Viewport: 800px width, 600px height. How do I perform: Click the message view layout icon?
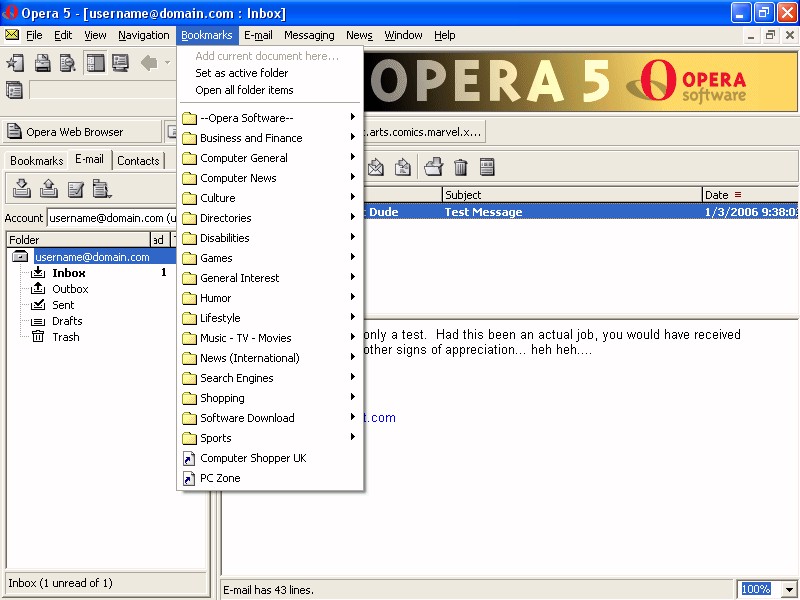coord(487,167)
